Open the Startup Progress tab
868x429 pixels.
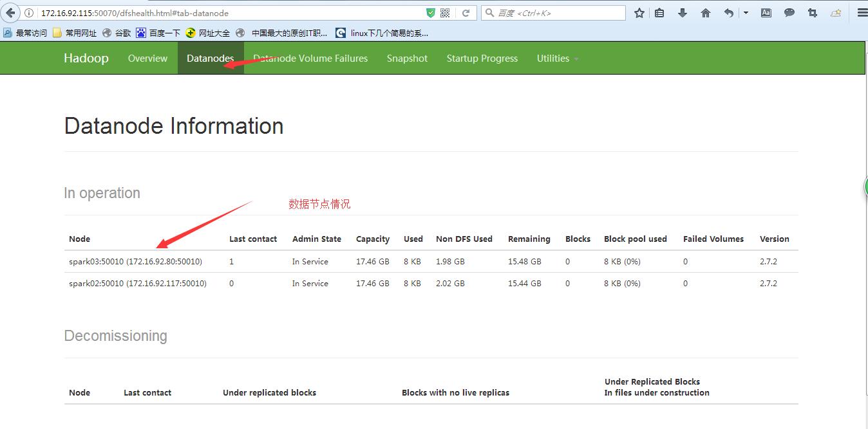pyautogui.click(x=482, y=58)
